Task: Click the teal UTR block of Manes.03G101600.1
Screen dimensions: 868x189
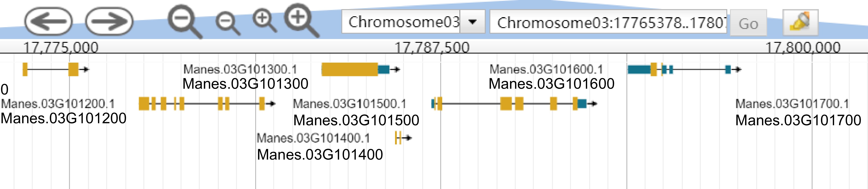Action: (639, 70)
